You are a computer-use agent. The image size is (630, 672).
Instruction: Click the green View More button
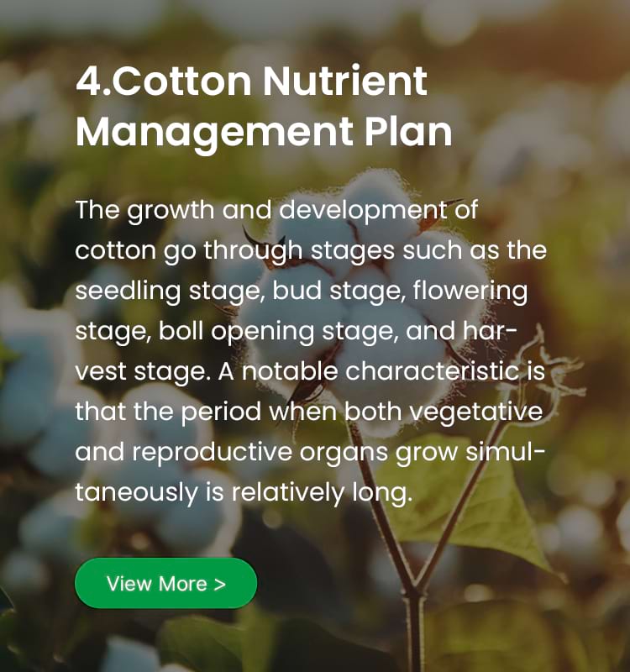click(165, 583)
